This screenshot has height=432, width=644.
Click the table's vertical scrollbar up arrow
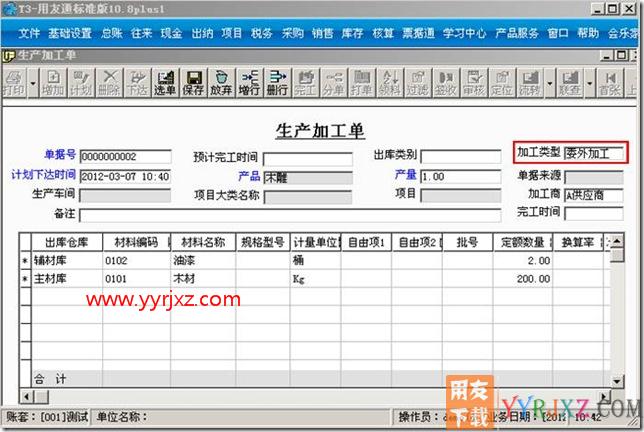tap(616, 242)
